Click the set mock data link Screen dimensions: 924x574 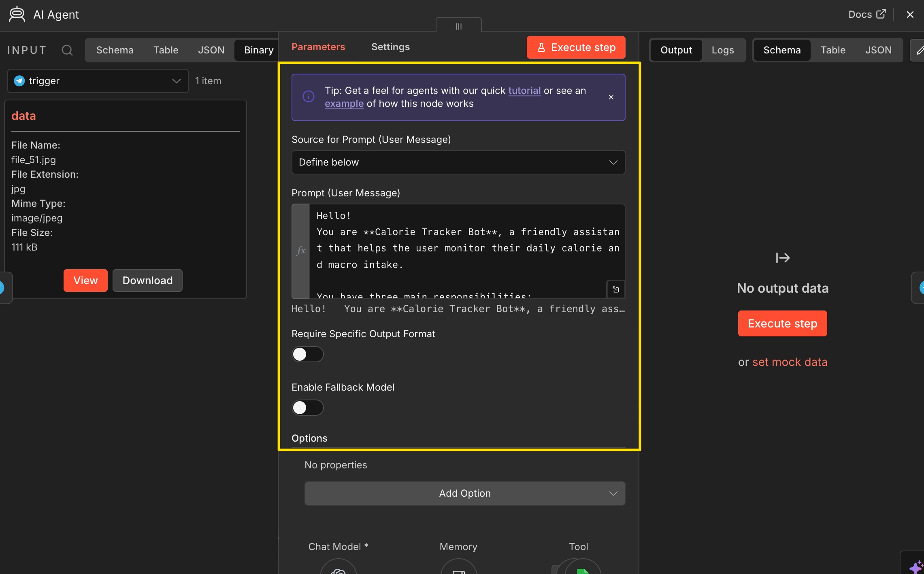tap(790, 362)
